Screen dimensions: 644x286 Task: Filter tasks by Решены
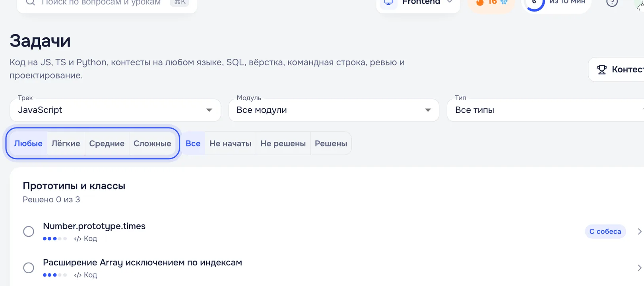[x=331, y=143]
